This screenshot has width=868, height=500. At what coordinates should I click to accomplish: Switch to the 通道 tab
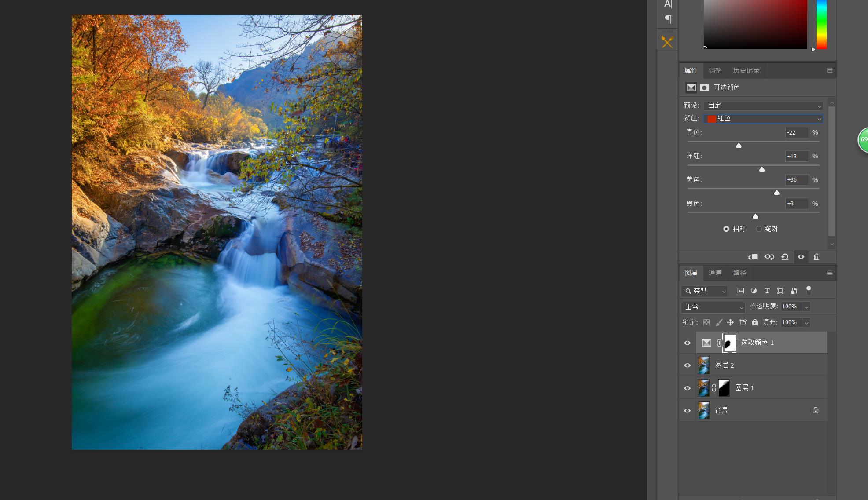[x=715, y=273]
